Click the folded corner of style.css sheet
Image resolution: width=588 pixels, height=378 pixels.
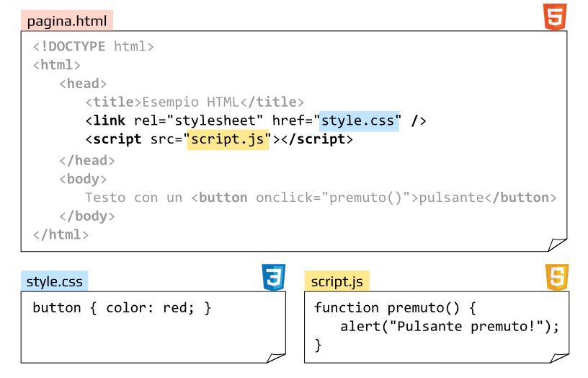(276, 358)
